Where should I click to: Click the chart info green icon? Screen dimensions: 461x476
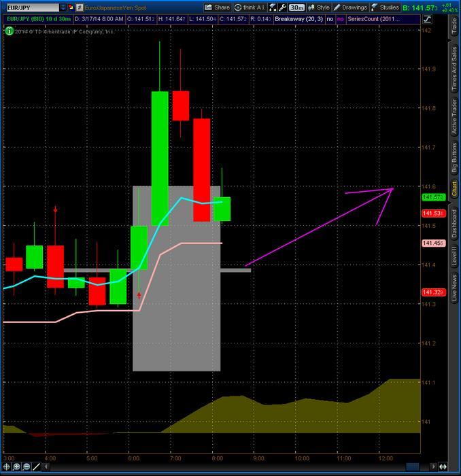coord(10,31)
